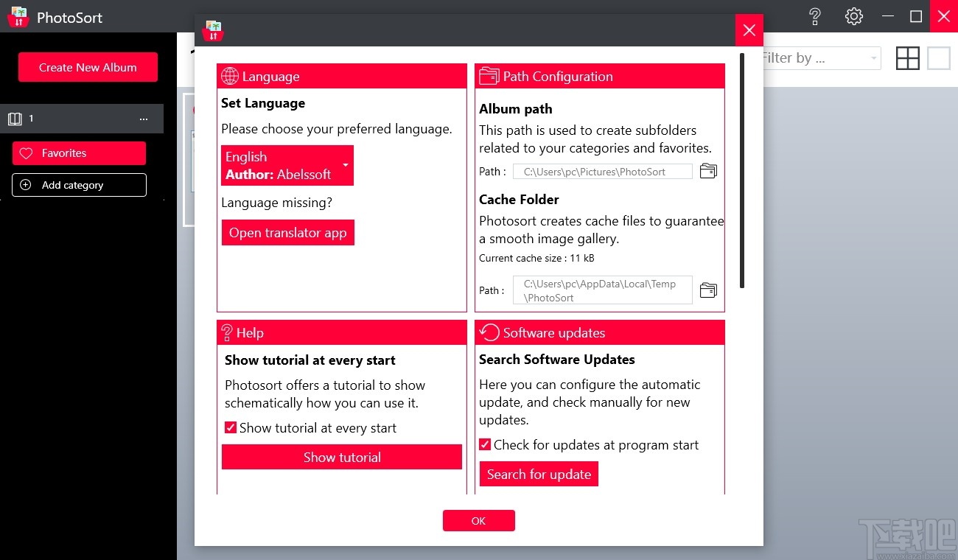
Task: Minimize the PhotoSort window
Action: coord(888,16)
